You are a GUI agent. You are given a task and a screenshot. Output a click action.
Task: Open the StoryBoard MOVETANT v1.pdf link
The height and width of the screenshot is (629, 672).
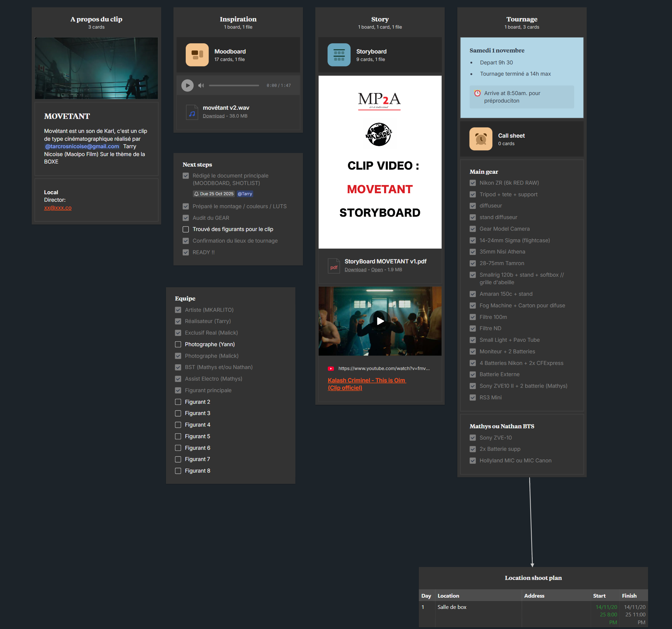coord(377,270)
